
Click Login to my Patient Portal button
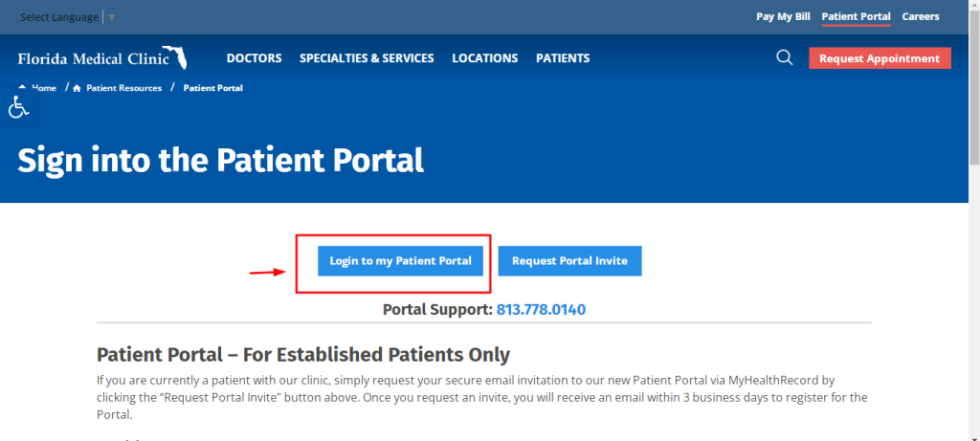point(401,261)
